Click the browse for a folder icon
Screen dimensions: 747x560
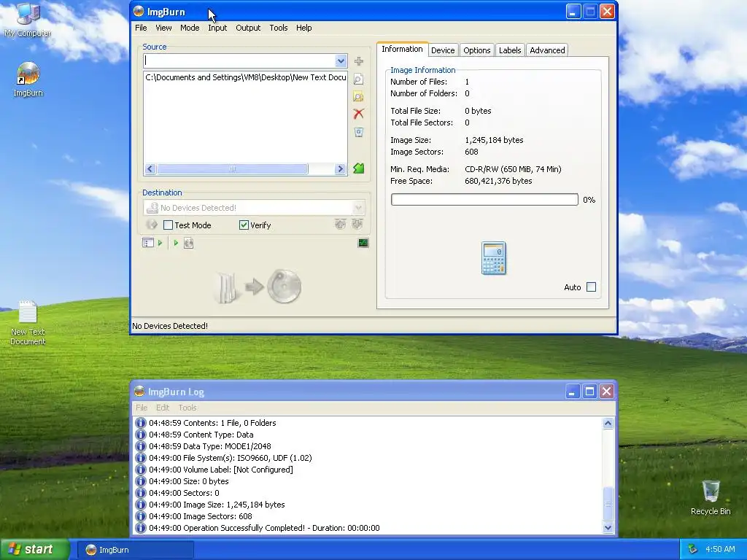click(x=359, y=97)
